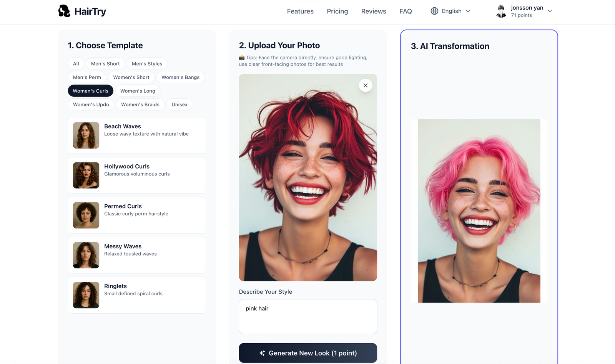Screen dimensions: 615x364
Task: Click 'Glamorous voluminous curls' description
Action: (x=137, y=174)
